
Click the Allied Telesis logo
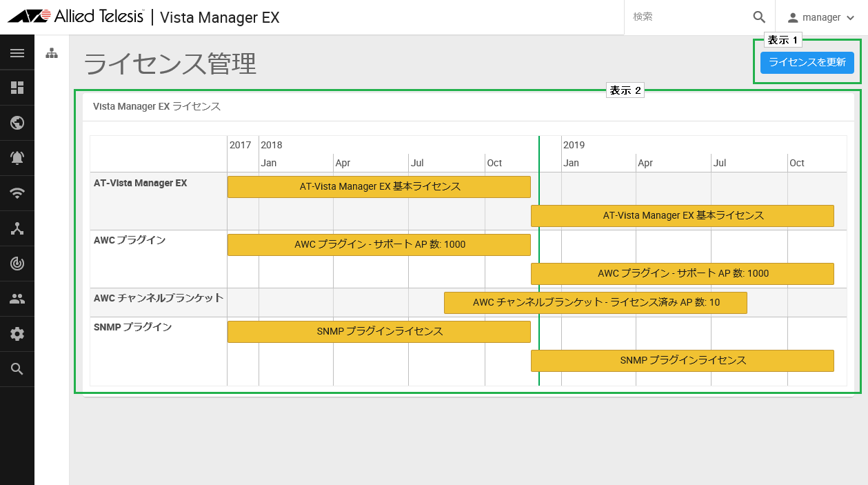tap(76, 17)
